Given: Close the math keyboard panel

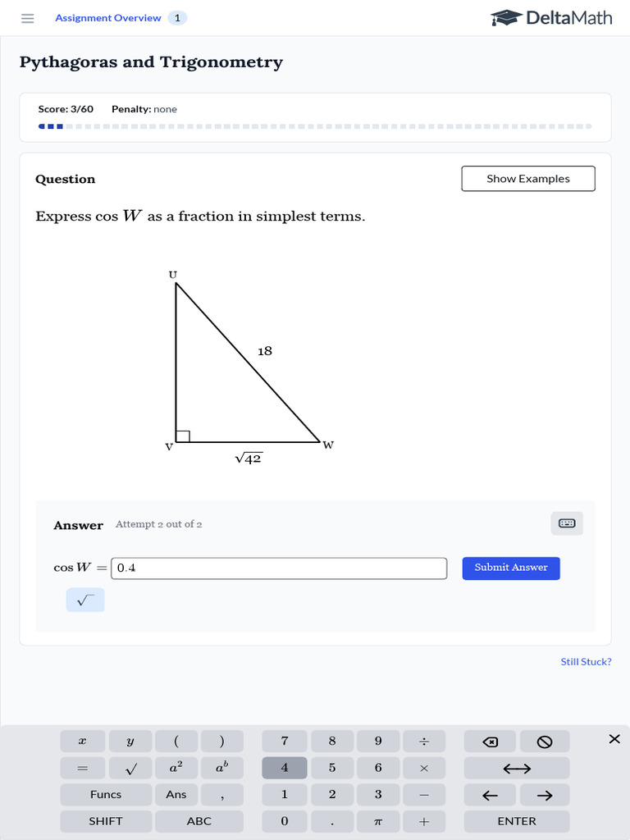Looking at the screenshot, I should pos(614,739).
